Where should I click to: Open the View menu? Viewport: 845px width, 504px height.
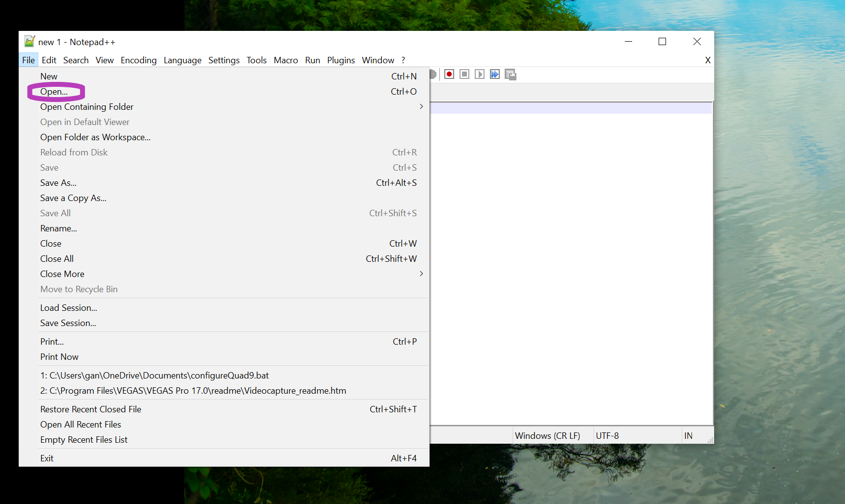coord(104,60)
